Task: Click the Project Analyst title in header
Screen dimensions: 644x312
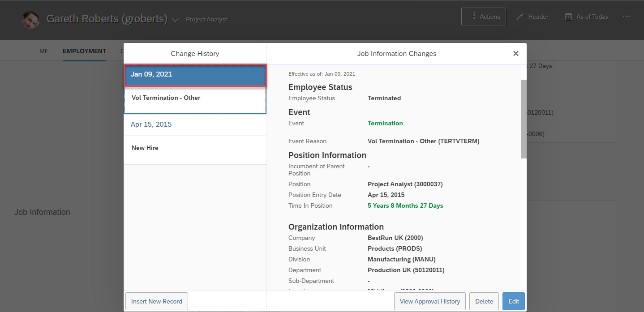Action: 206,20
